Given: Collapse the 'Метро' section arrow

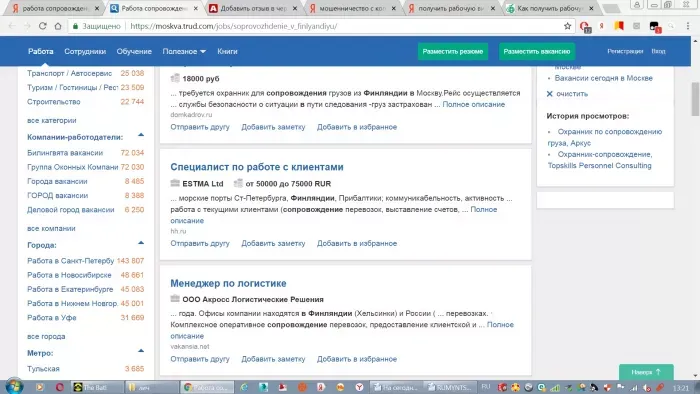Looking at the screenshot, I should (x=141, y=351).
